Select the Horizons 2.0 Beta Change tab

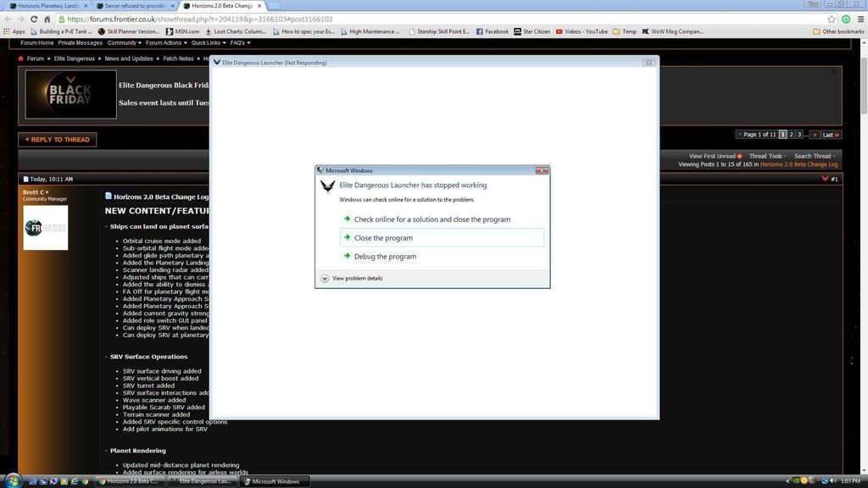(221, 6)
